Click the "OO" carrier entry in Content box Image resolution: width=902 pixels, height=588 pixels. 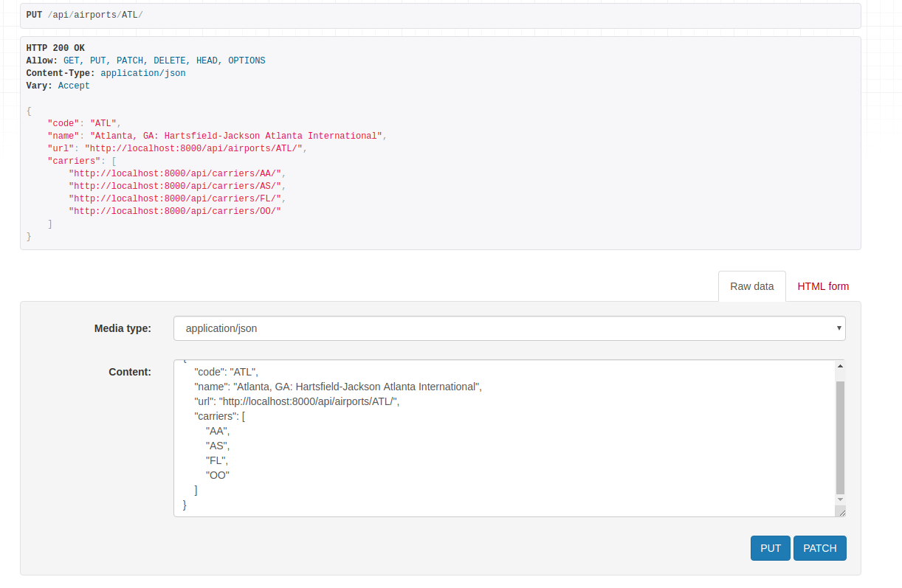(x=218, y=475)
